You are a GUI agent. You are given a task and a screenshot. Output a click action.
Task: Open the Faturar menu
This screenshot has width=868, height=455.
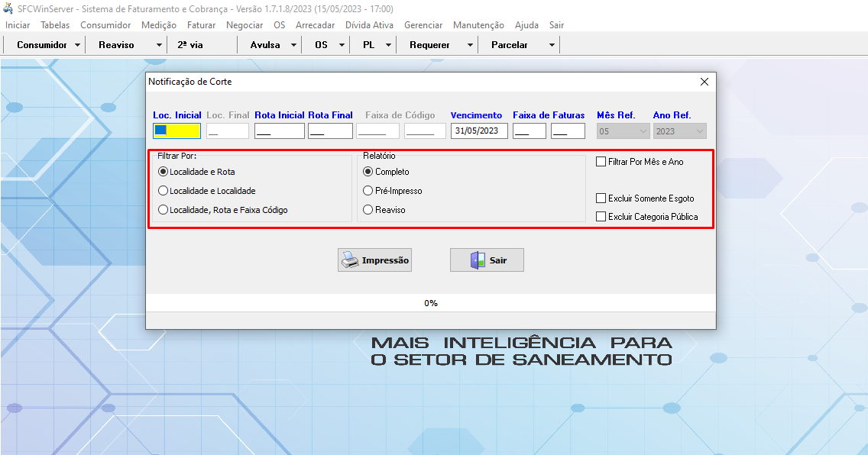pyautogui.click(x=201, y=25)
